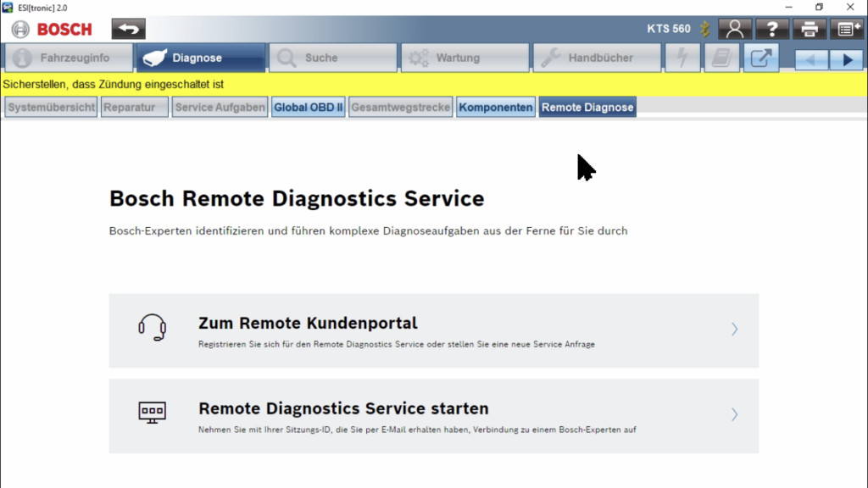This screenshot has height=488, width=868.
Task: Select the Systemübersicht subtab
Action: coord(51,108)
